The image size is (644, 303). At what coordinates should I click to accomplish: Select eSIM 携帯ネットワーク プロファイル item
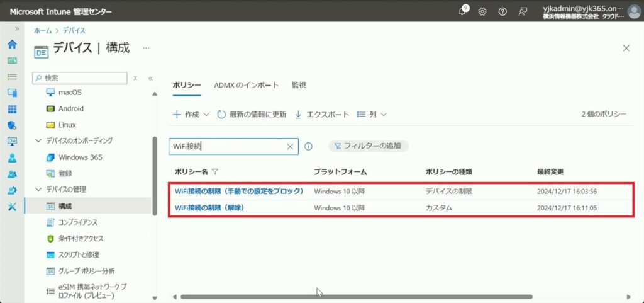[x=92, y=291]
